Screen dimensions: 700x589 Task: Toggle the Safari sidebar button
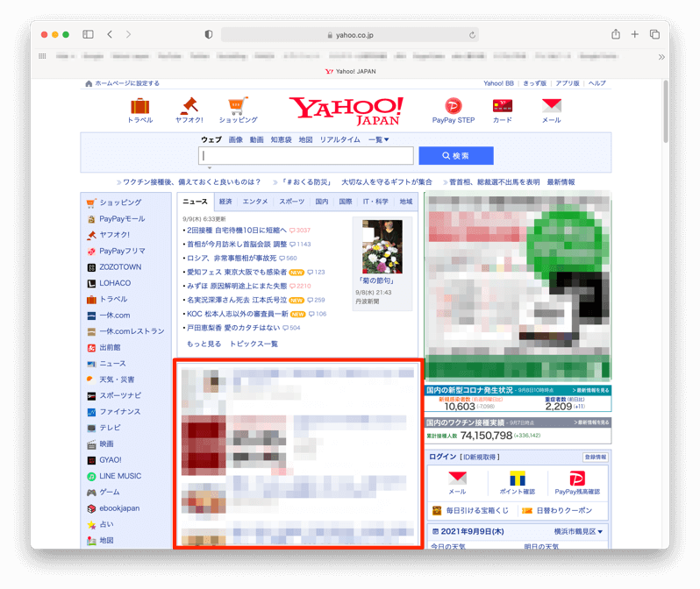[x=88, y=34]
